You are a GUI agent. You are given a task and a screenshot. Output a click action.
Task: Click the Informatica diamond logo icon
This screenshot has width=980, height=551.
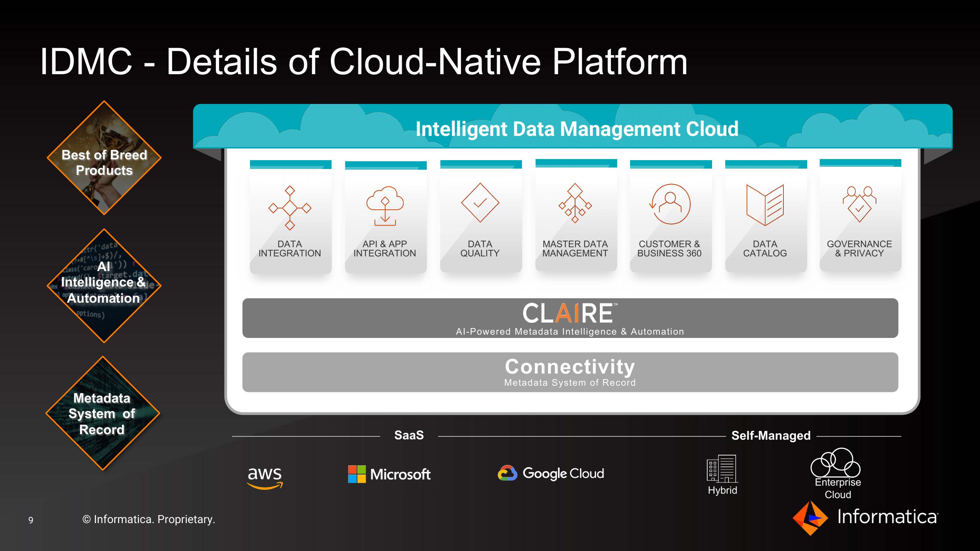point(810,518)
